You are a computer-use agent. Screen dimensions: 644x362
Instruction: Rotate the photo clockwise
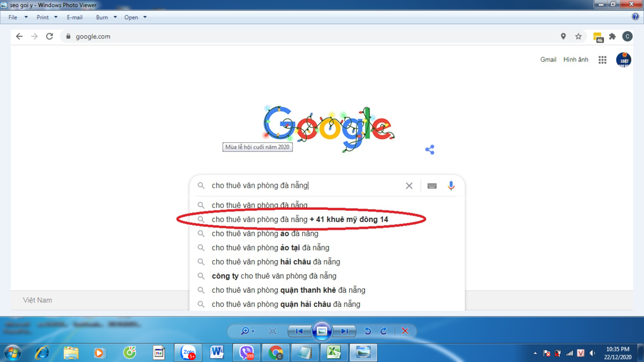[x=384, y=331]
